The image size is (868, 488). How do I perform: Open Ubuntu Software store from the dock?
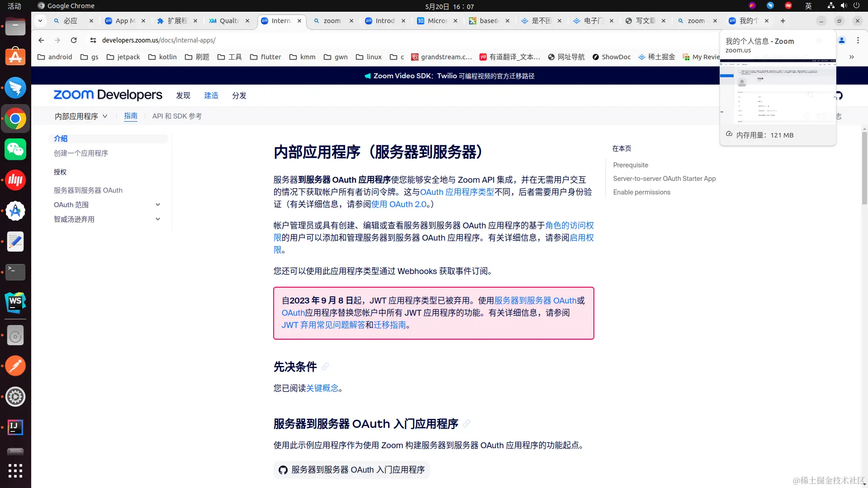pos(15,57)
